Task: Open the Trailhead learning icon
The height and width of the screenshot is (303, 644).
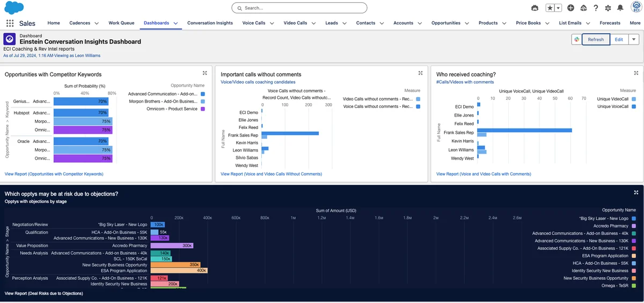Action: coord(583,8)
